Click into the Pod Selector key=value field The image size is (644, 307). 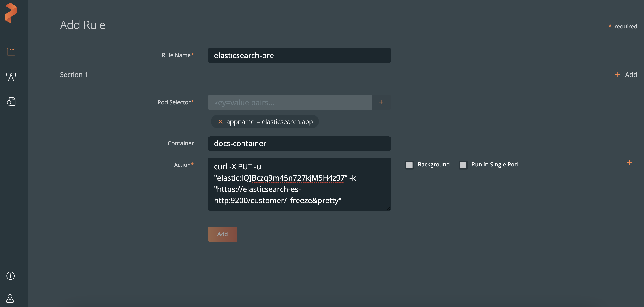tap(290, 102)
